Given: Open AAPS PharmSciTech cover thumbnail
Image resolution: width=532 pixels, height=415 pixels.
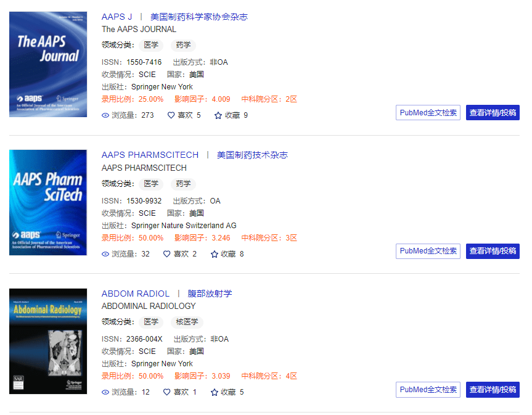Looking at the screenshot, I should click(48, 203).
